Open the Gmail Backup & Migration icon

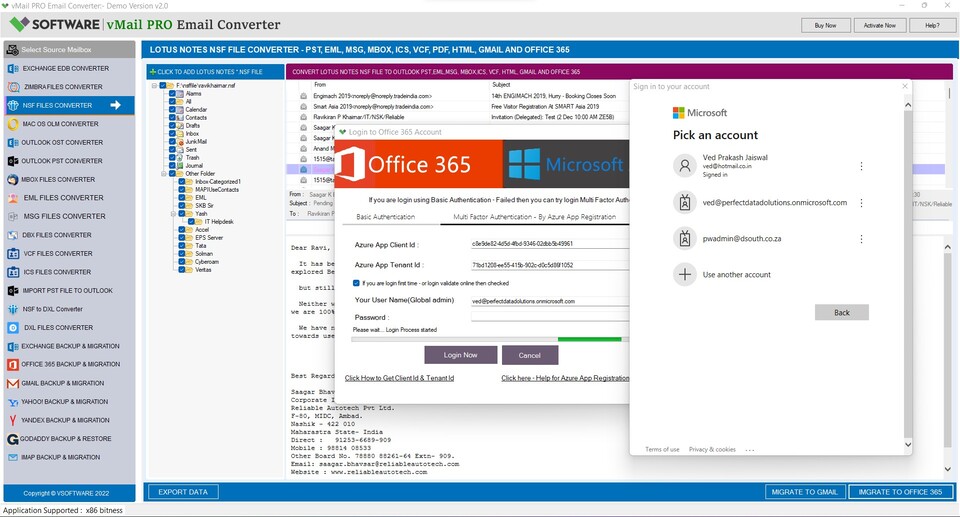(x=13, y=383)
